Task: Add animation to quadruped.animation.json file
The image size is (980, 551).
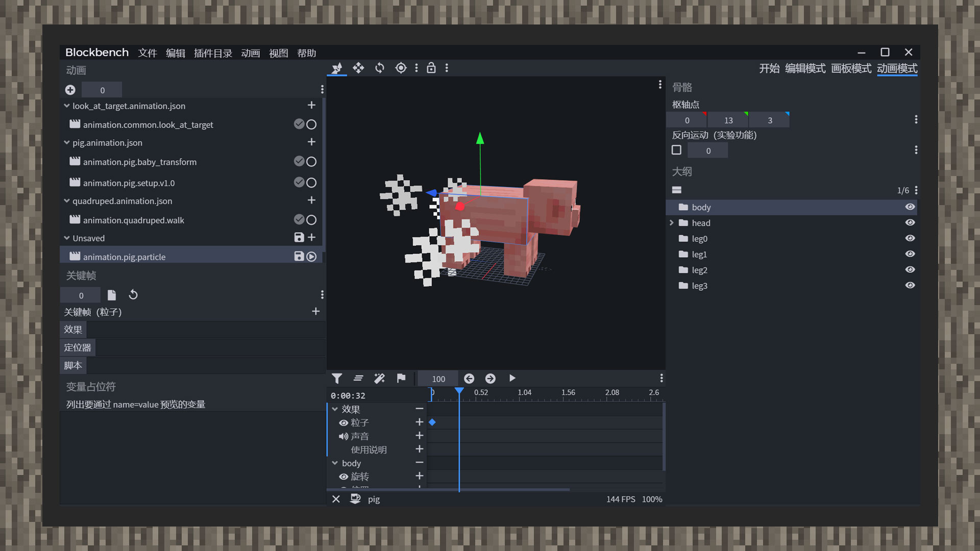Action: [x=311, y=200]
